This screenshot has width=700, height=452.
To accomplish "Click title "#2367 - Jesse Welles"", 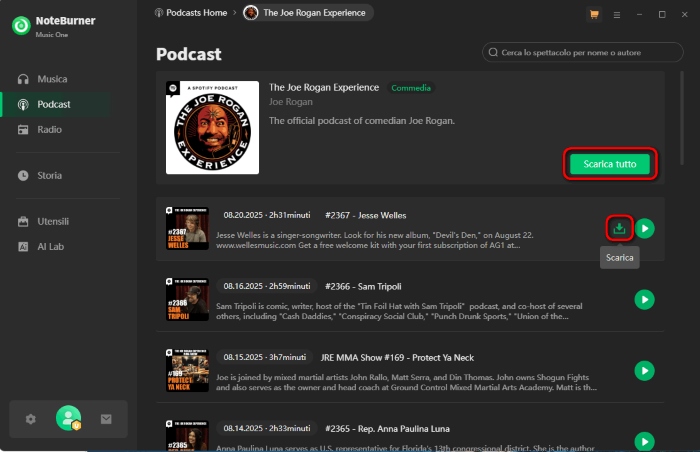I will click(366, 215).
